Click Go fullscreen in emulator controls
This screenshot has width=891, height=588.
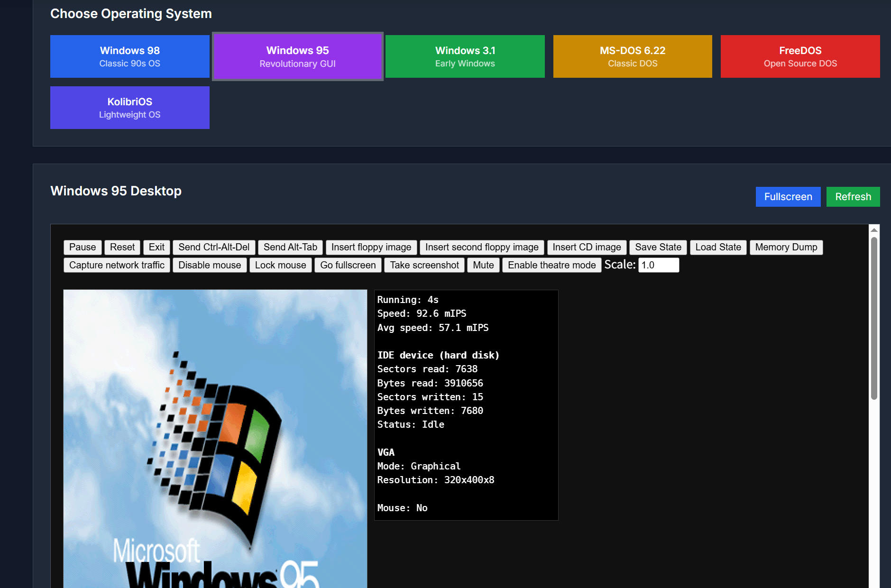pos(348,265)
